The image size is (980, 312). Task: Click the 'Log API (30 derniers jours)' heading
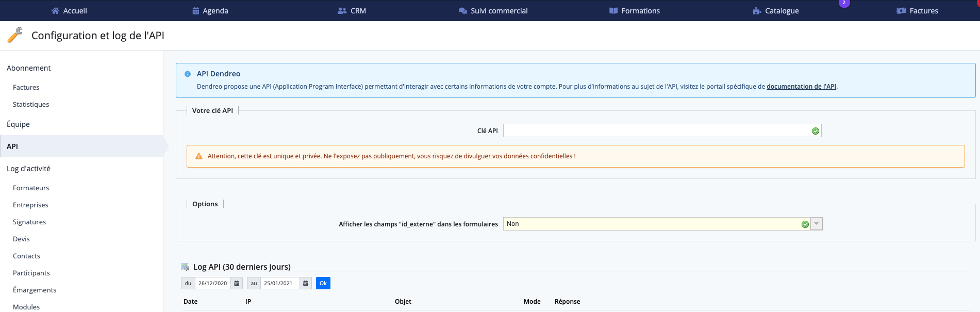(242, 267)
